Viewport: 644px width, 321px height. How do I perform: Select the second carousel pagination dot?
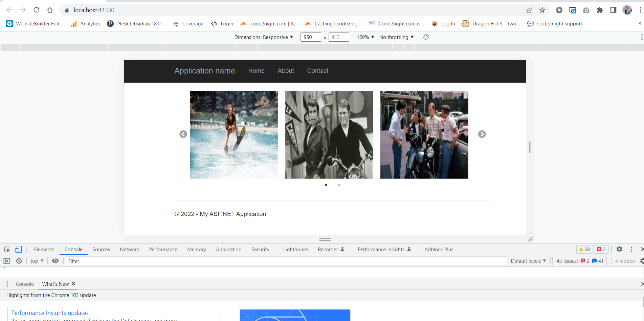tap(339, 185)
